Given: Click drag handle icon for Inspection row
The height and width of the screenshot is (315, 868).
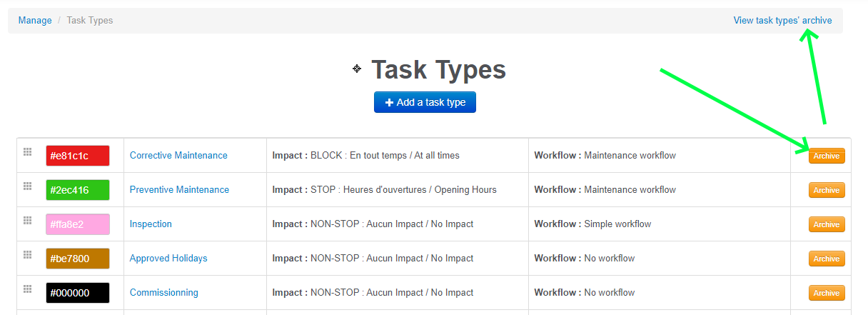Looking at the screenshot, I should point(28,220).
